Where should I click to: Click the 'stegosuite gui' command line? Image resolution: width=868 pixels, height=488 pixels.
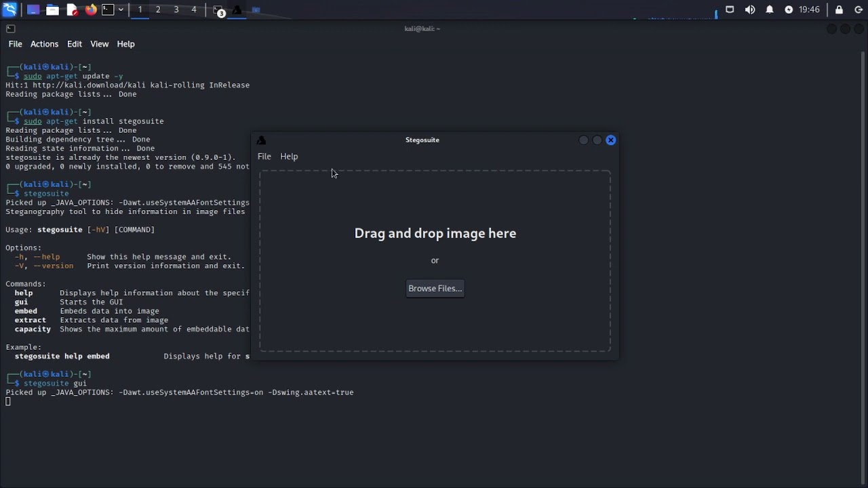pyautogui.click(x=55, y=384)
